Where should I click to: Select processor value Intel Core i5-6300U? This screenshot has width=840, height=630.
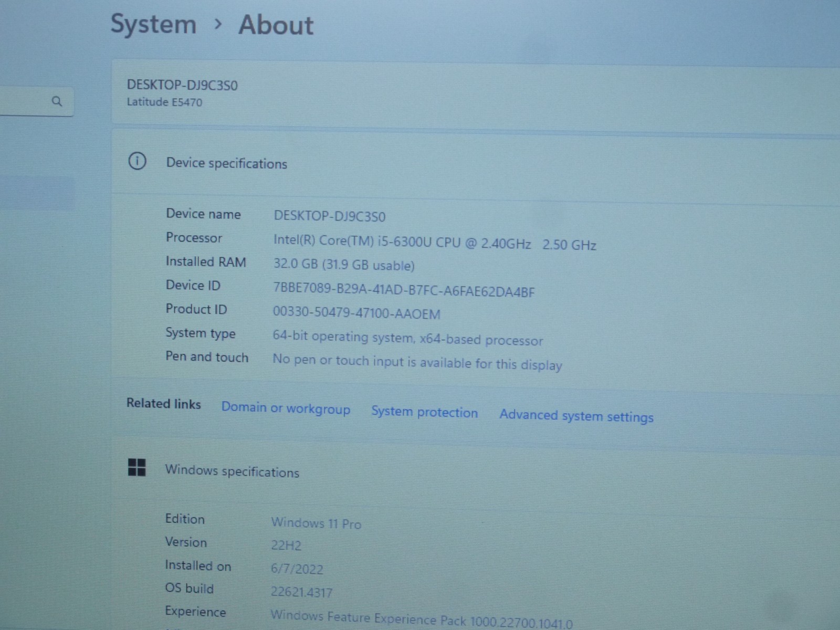435,243
